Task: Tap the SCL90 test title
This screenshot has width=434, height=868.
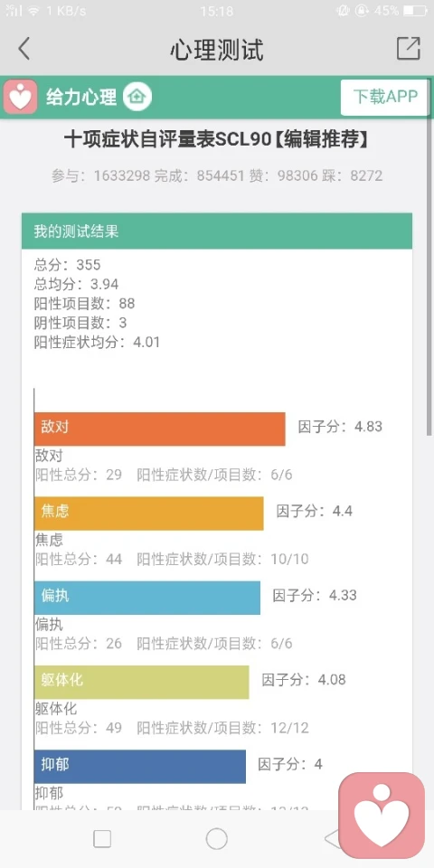Action: coord(216,139)
